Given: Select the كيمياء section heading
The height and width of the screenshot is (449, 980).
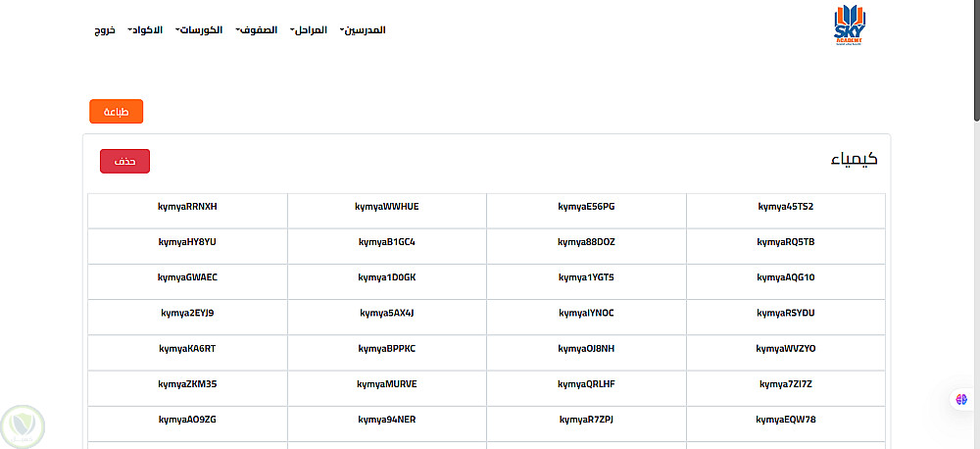Looking at the screenshot, I should [x=854, y=160].
